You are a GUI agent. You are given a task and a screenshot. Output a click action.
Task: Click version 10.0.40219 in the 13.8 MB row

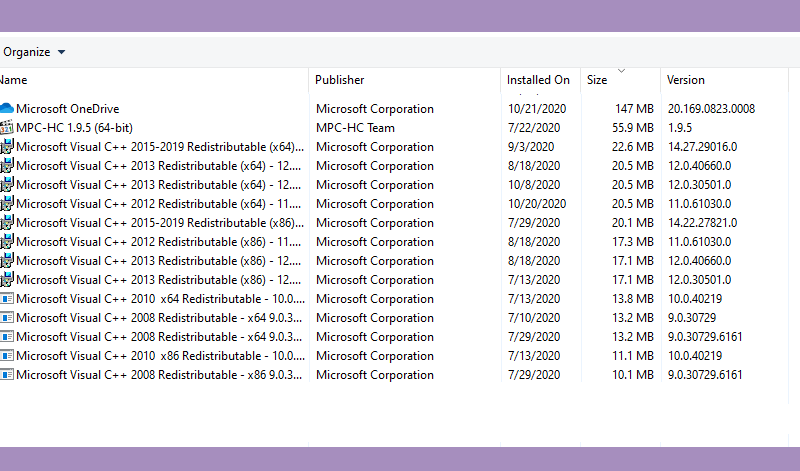[695, 299]
